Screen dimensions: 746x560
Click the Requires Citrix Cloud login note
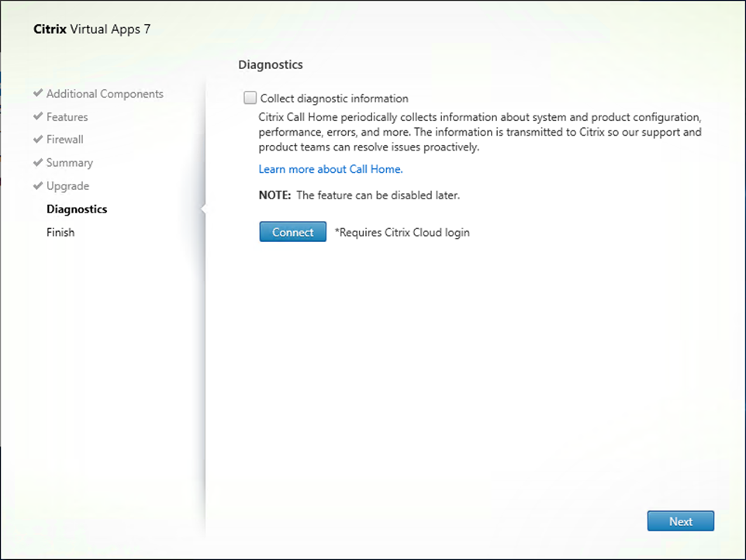click(x=402, y=232)
